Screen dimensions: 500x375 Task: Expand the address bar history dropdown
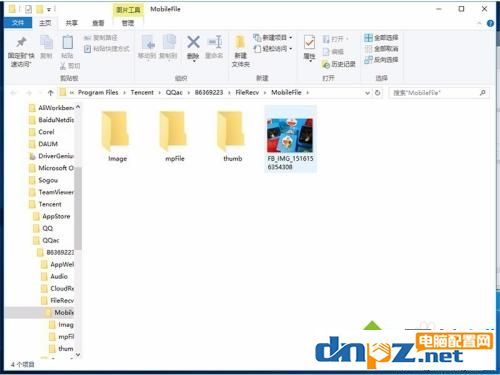tap(367, 93)
